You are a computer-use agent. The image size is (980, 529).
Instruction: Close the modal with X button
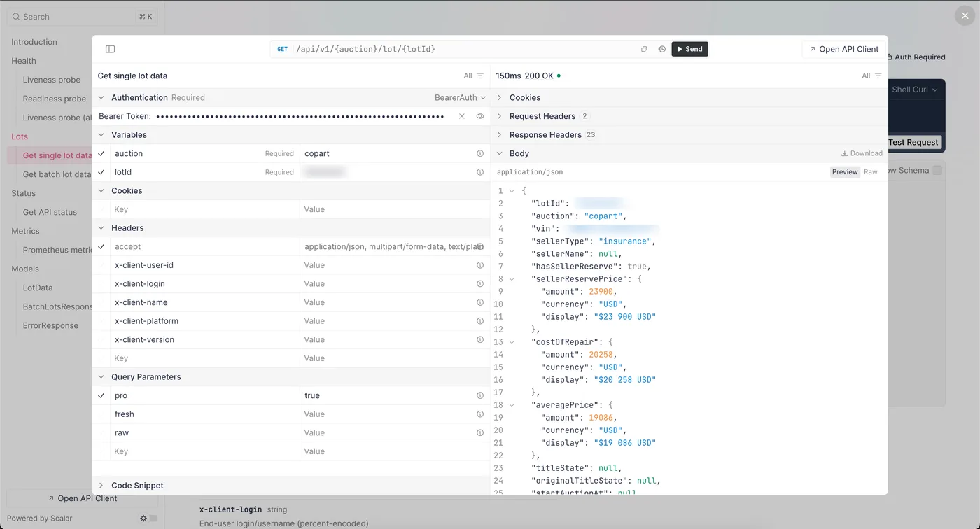click(x=965, y=15)
